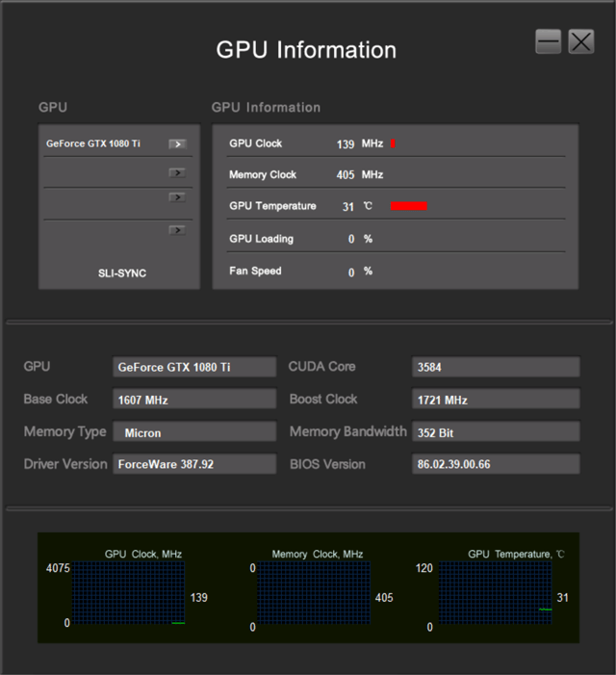Select the Boost Clock field showing 1721 MHz
This screenshot has width=616, height=675.
496,399
